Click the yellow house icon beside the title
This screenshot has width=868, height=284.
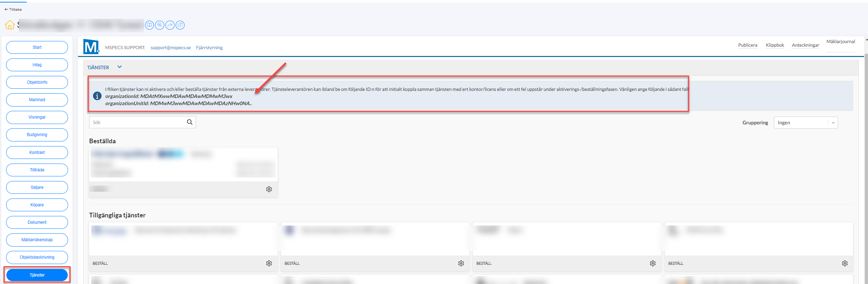click(10, 25)
